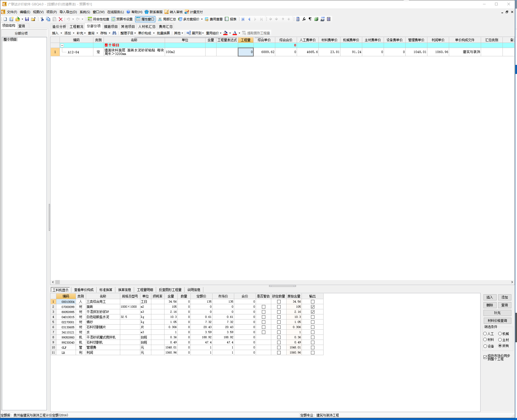This screenshot has height=420, width=517.
Task: Click the Save disk icon
Action: pos(27,19)
